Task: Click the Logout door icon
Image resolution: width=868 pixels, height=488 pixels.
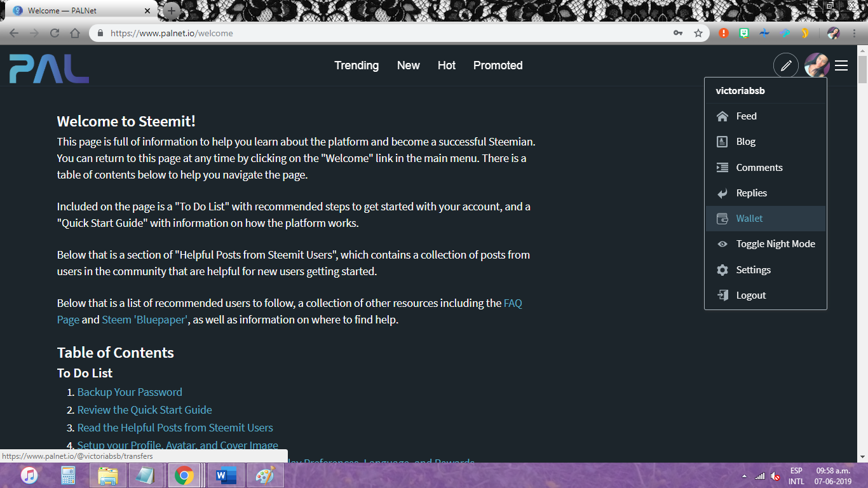Action: point(722,295)
